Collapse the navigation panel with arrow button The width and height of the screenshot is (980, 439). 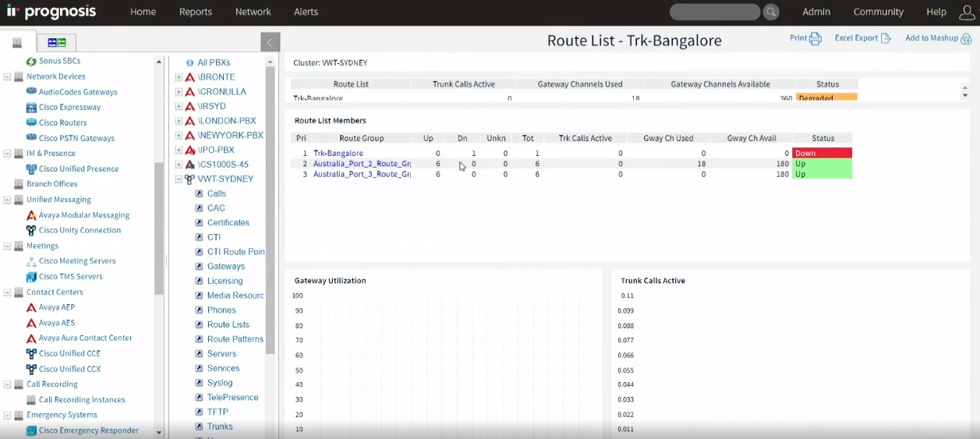point(269,43)
